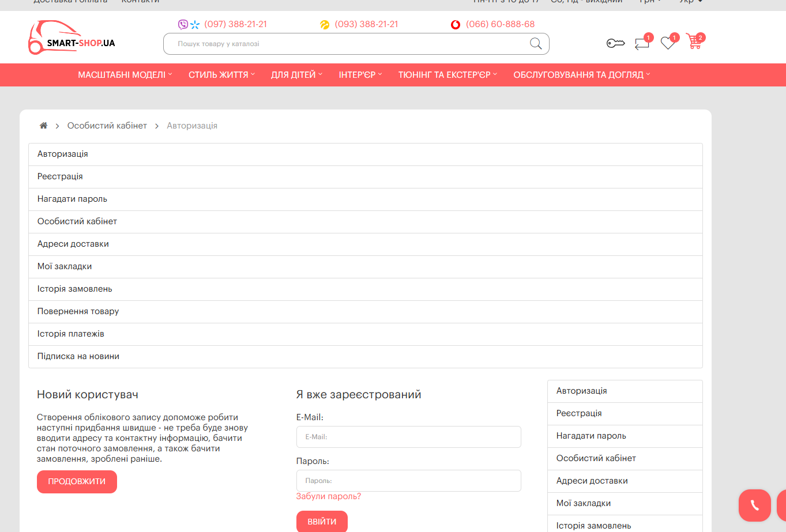Viewport: 786px width, 532px height.
Task: Click the home breadcrumb icon
Action: coord(43,126)
